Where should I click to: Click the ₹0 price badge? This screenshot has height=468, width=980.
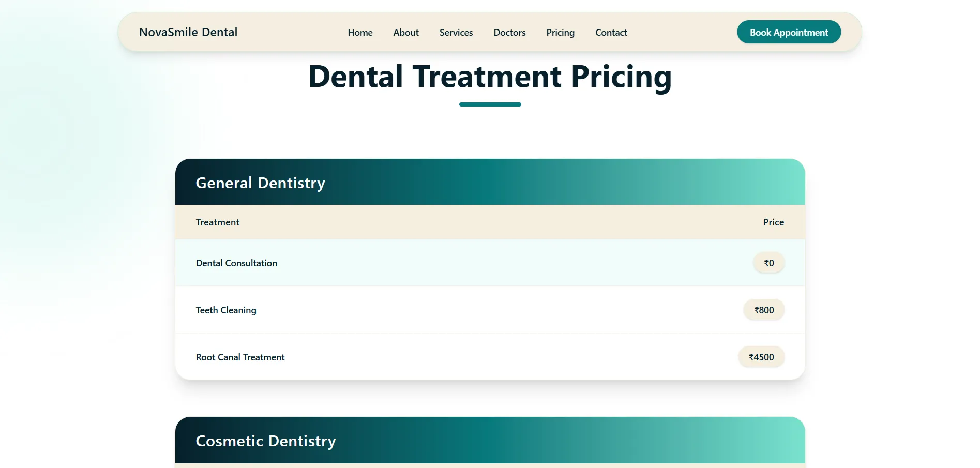[x=769, y=263]
